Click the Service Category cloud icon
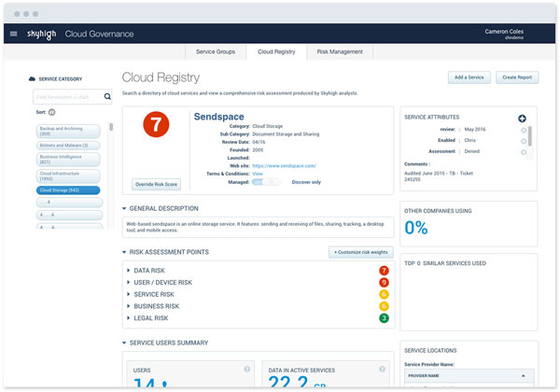This screenshot has width=560, height=392. [x=32, y=79]
